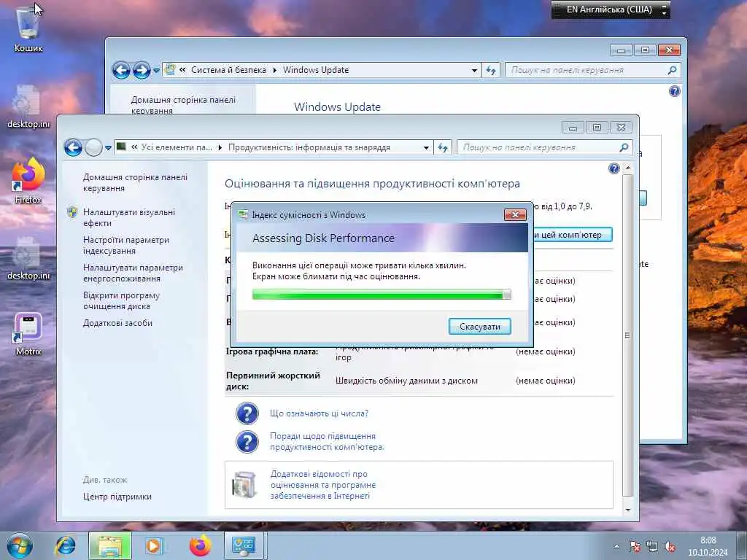
Task: Click 'Швидкість обміну даними з диском' text
Action: pyautogui.click(x=406, y=381)
